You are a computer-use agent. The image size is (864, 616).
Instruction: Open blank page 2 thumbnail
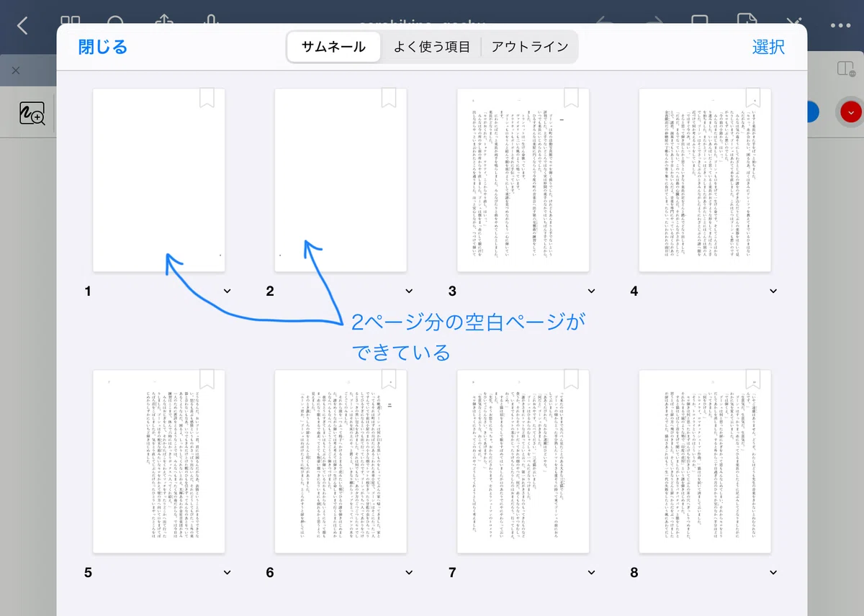pyautogui.click(x=341, y=180)
